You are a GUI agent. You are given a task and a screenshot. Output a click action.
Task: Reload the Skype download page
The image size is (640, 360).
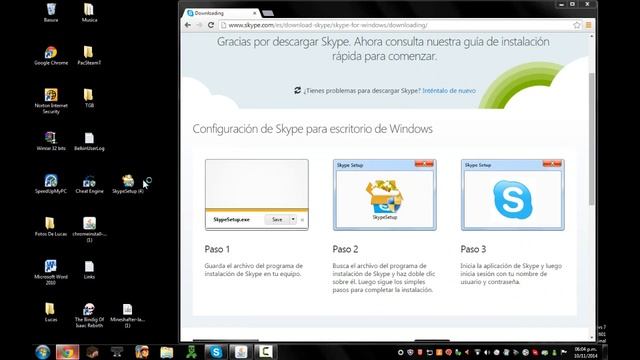tap(211, 25)
